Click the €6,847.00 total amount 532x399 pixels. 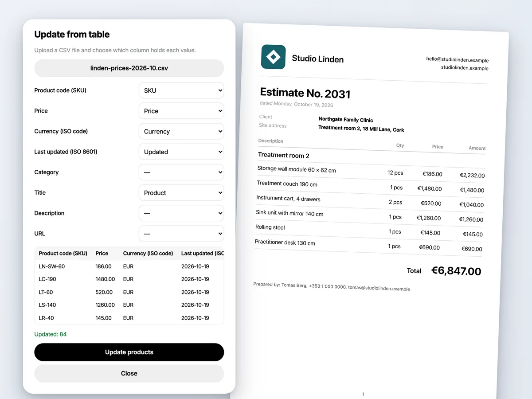click(x=456, y=271)
